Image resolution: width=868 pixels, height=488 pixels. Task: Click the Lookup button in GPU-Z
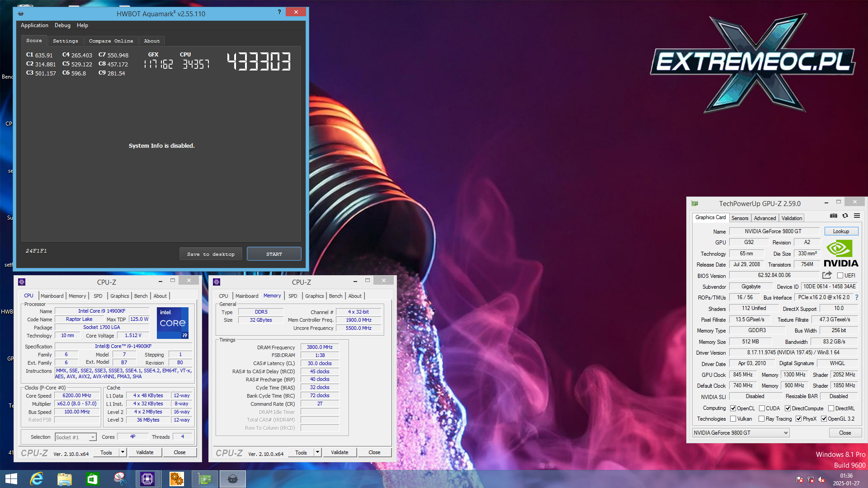click(841, 231)
